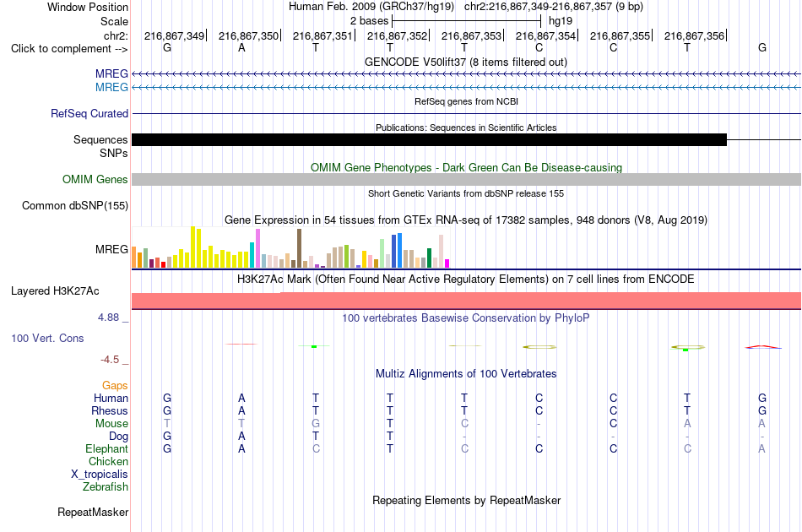Click the dark blue MREG transcript label
802x532 pixels.
[x=111, y=74]
